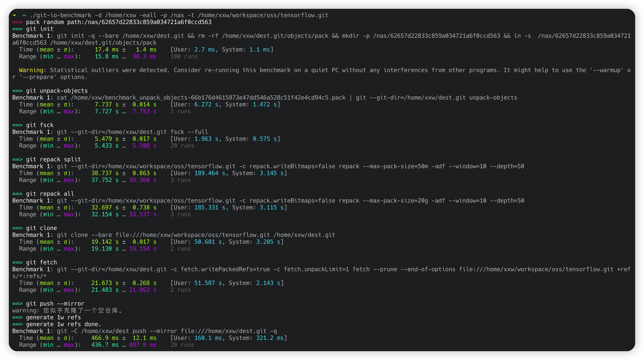
Task: Click the arrow marker before 'git repack split'
Action: [x=17, y=160]
